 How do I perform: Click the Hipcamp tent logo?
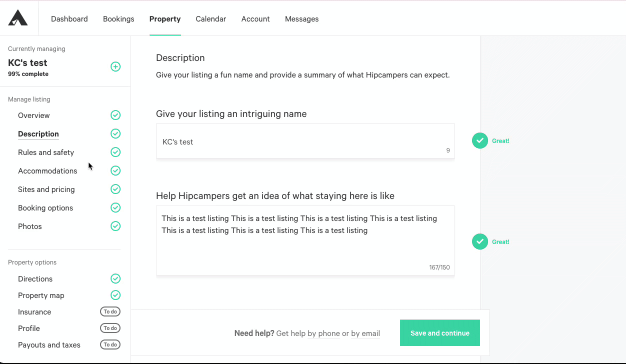18,18
